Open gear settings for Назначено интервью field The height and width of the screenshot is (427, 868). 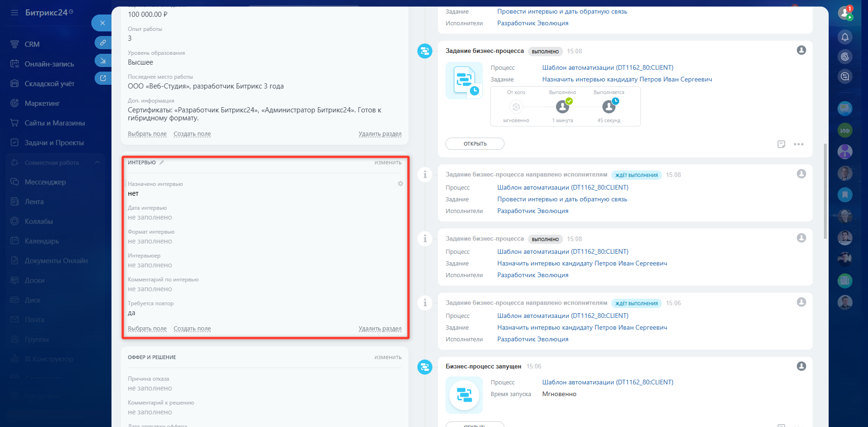click(401, 184)
